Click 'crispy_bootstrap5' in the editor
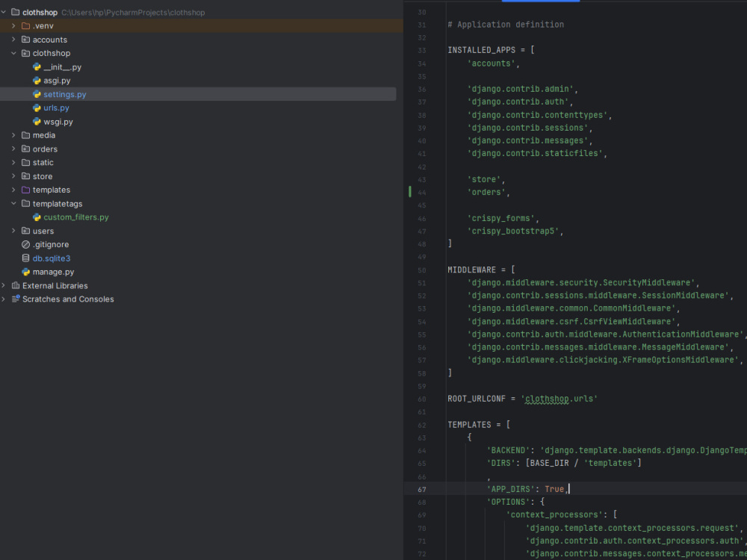The height and width of the screenshot is (560, 747). [513, 231]
